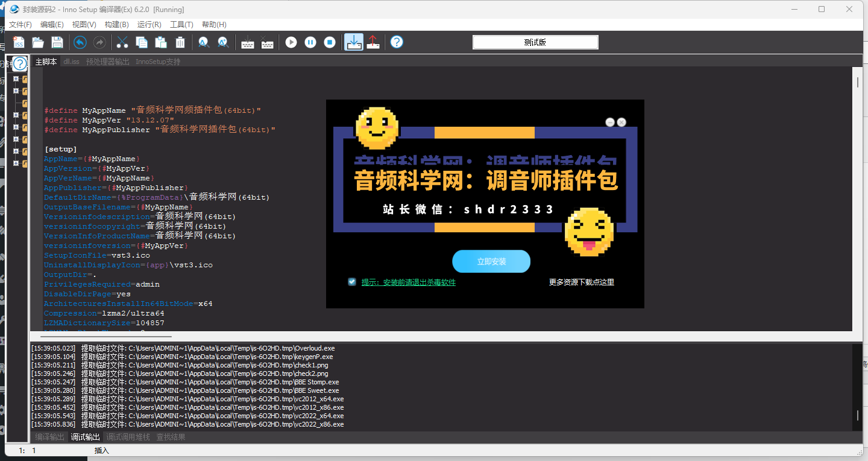Toggle the antivirus warning checkbox in the installer
The image size is (868, 461).
pyautogui.click(x=352, y=282)
